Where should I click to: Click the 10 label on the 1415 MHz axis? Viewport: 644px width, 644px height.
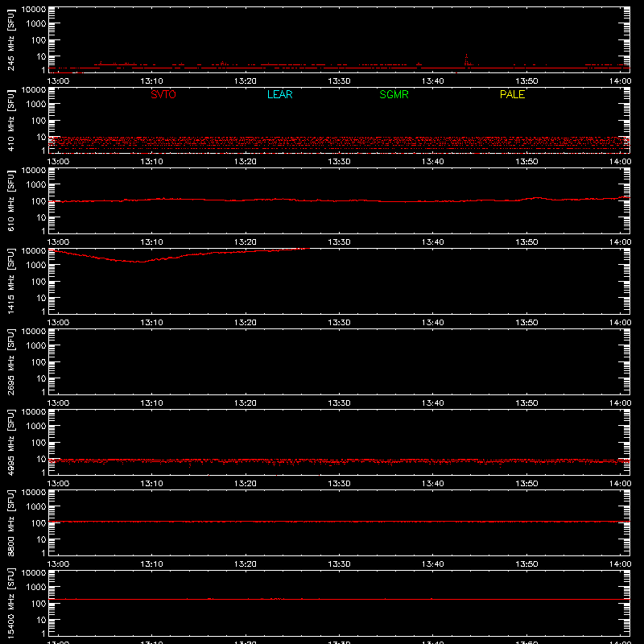point(41,298)
